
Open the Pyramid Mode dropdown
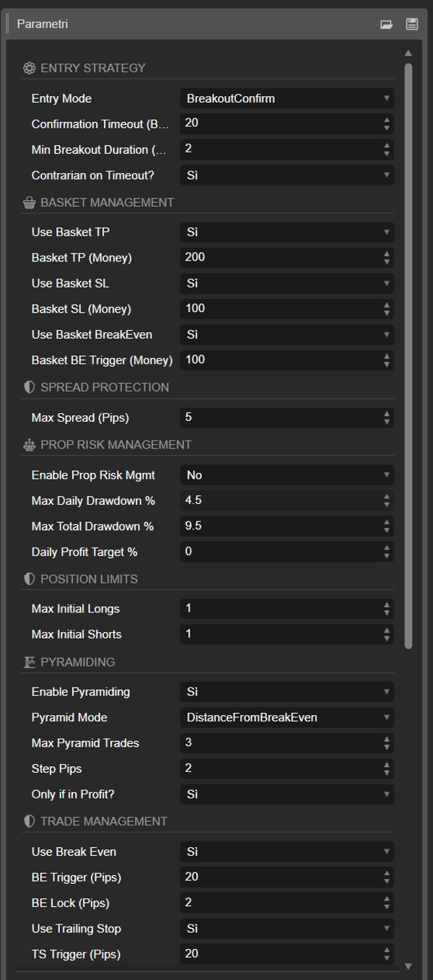pyautogui.click(x=287, y=717)
